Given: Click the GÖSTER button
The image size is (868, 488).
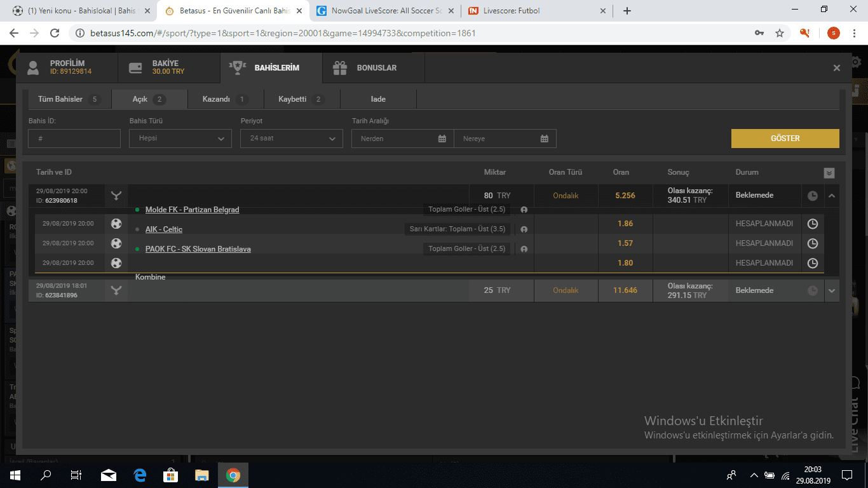Looking at the screenshot, I should 785,139.
